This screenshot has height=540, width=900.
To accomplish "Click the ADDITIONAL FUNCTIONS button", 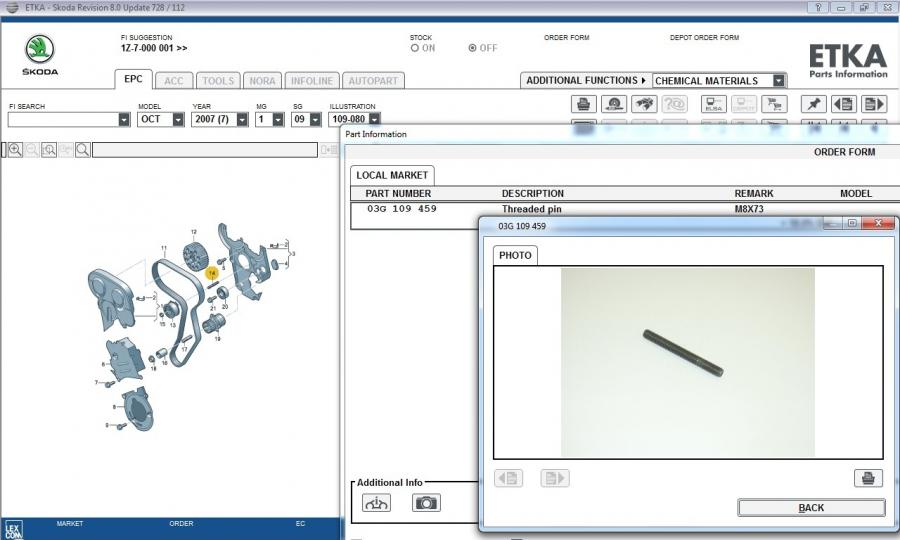I will (586, 81).
